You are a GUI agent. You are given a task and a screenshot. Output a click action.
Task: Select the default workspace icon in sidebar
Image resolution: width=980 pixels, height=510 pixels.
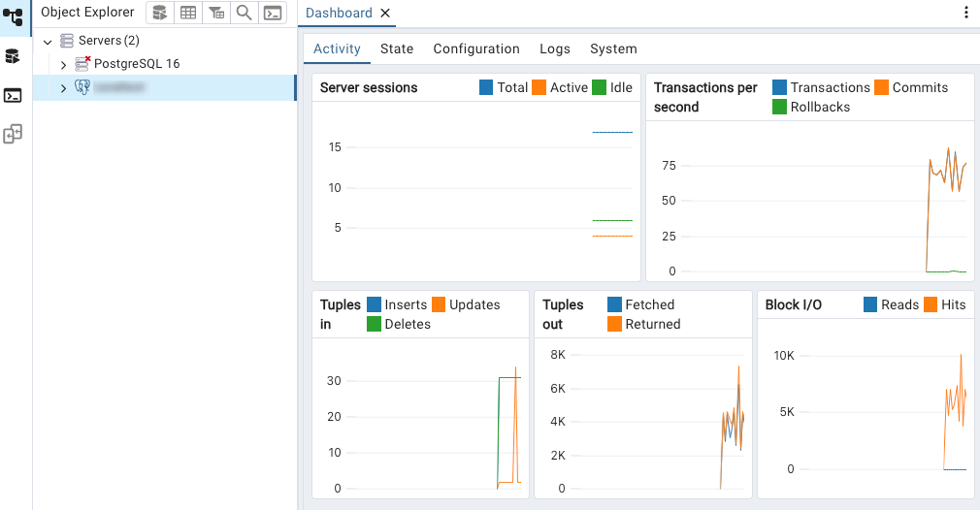point(13,16)
